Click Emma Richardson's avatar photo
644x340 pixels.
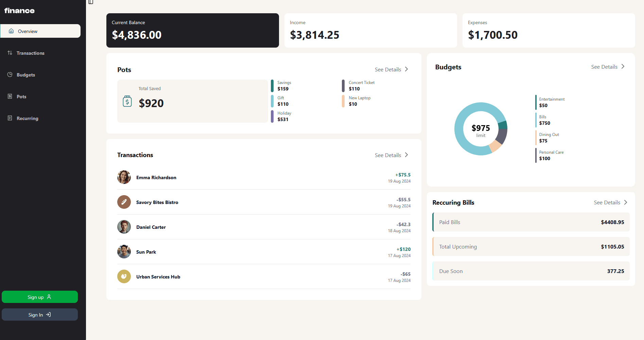point(124,177)
